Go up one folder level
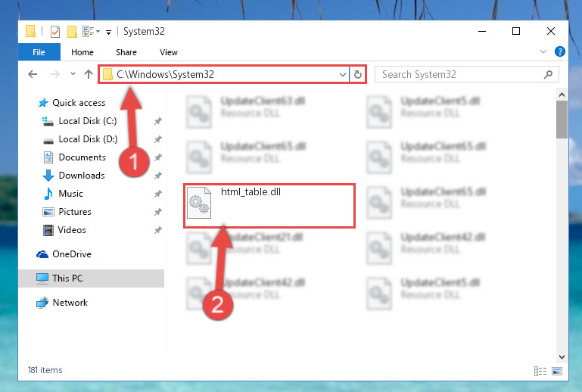Image resolution: width=582 pixels, height=392 pixels. (89, 74)
